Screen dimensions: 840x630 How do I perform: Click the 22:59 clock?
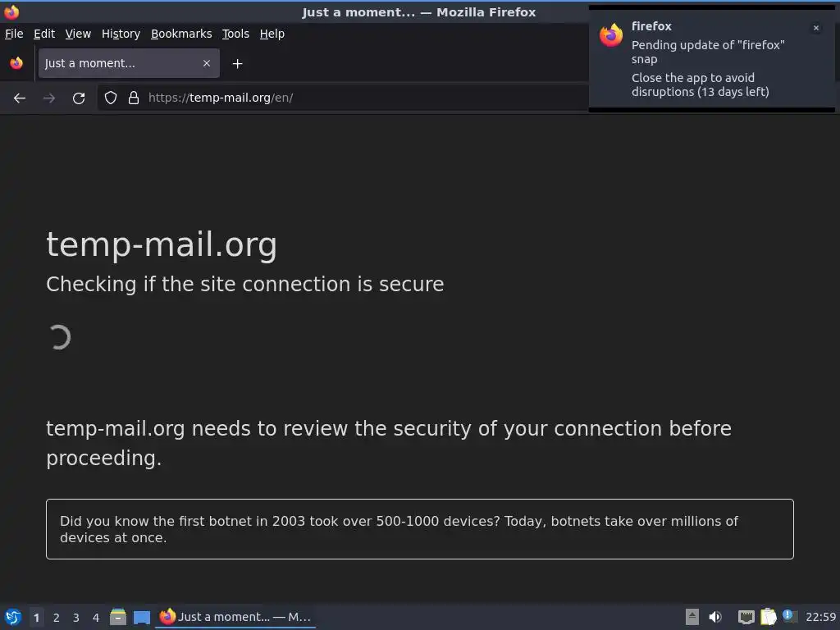click(820, 617)
